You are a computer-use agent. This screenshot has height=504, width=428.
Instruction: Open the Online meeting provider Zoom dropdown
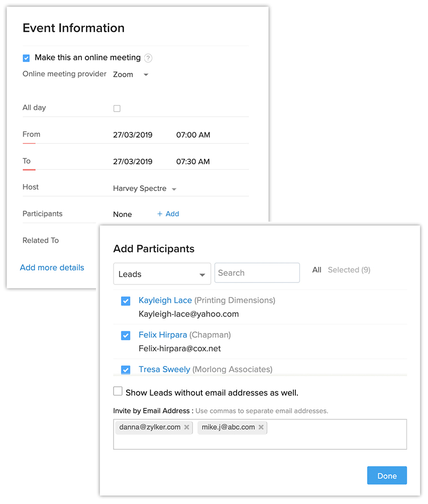(131, 75)
